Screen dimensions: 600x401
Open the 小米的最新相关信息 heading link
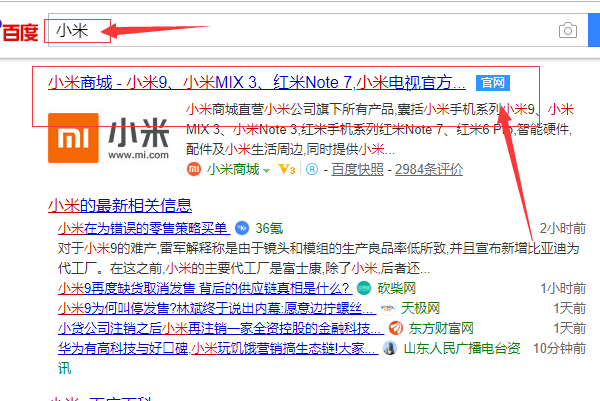[x=120, y=205]
